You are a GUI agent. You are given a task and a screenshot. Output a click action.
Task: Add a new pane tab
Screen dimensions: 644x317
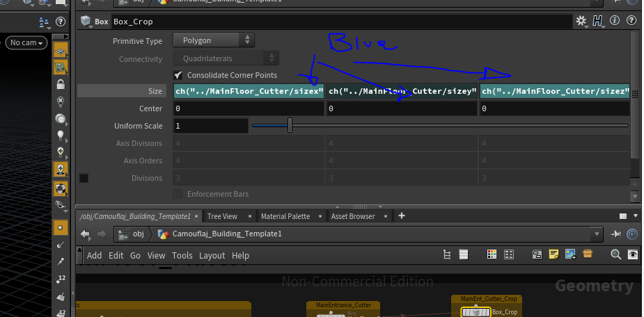coord(402,216)
